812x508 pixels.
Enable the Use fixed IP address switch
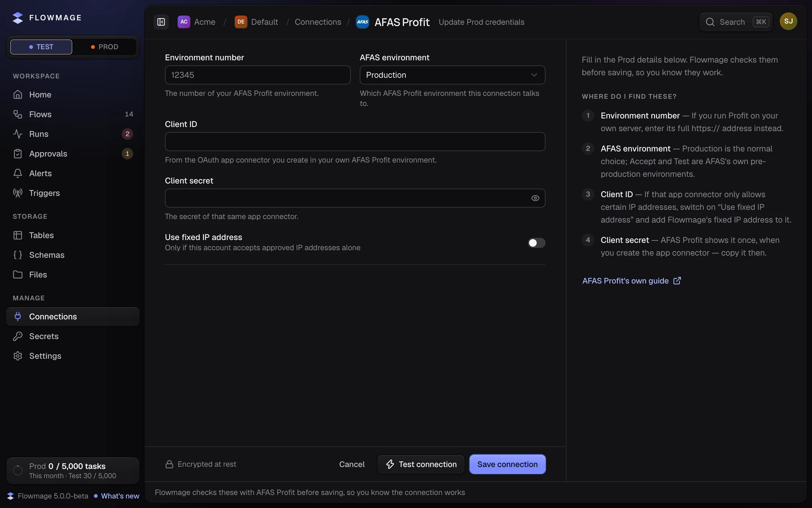pos(536,243)
